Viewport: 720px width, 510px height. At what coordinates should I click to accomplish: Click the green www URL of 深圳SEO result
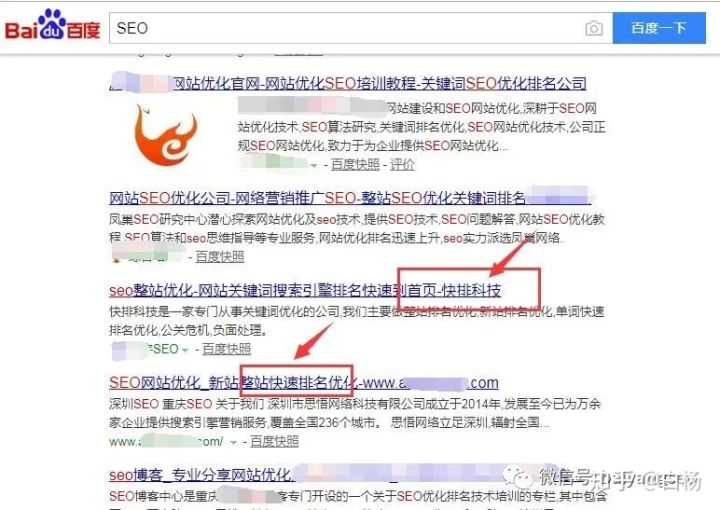click(166, 442)
